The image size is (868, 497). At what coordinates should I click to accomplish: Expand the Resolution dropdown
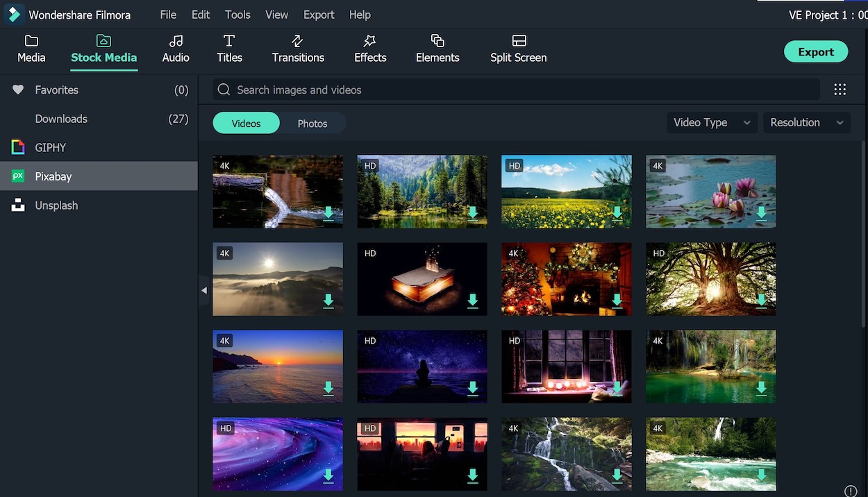[807, 123]
